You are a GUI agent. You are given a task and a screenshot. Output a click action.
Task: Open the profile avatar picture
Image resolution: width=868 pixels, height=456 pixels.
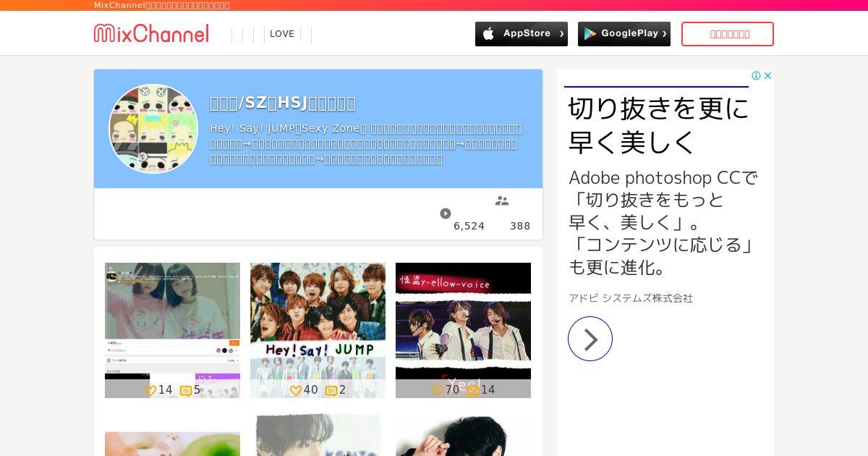click(x=153, y=129)
